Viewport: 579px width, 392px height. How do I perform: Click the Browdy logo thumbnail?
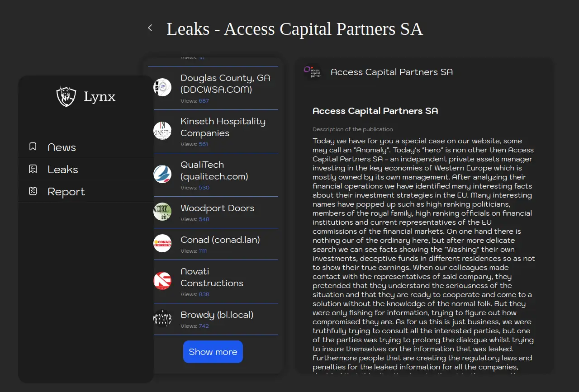[x=162, y=318]
